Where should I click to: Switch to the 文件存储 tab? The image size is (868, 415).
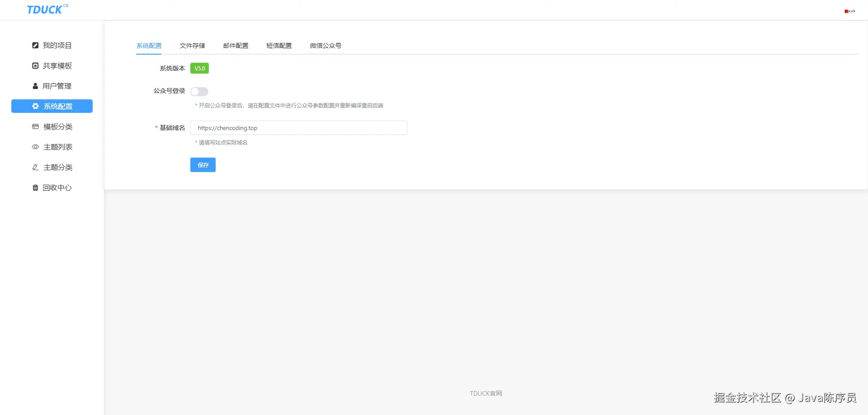(192, 46)
